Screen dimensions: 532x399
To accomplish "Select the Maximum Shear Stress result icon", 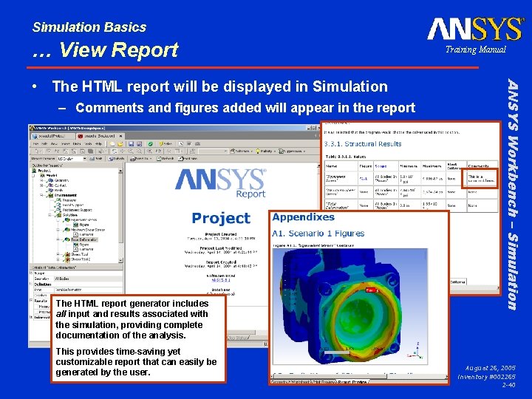I will coord(66,230).
